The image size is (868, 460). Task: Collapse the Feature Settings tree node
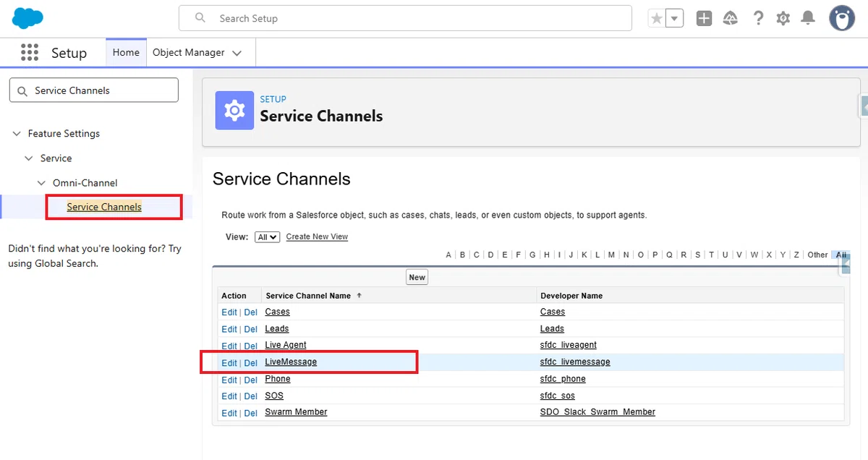click(17, 134)
